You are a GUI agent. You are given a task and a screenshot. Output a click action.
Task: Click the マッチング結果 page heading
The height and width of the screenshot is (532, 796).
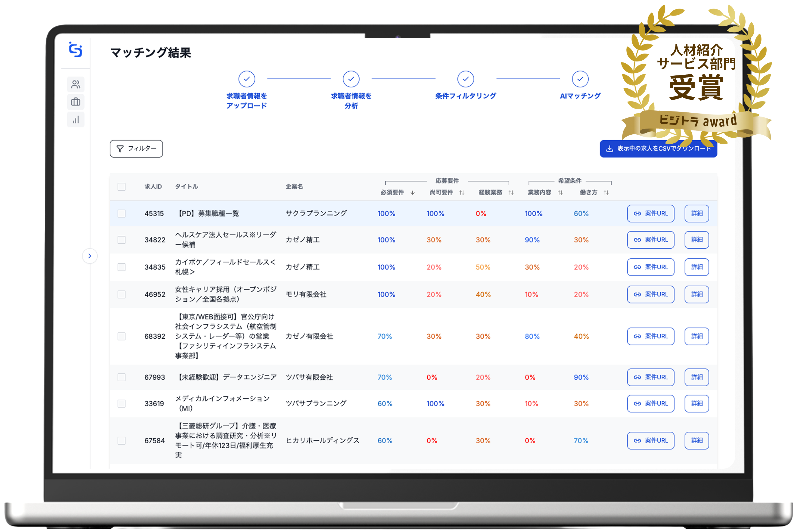[x=150, y=53]
